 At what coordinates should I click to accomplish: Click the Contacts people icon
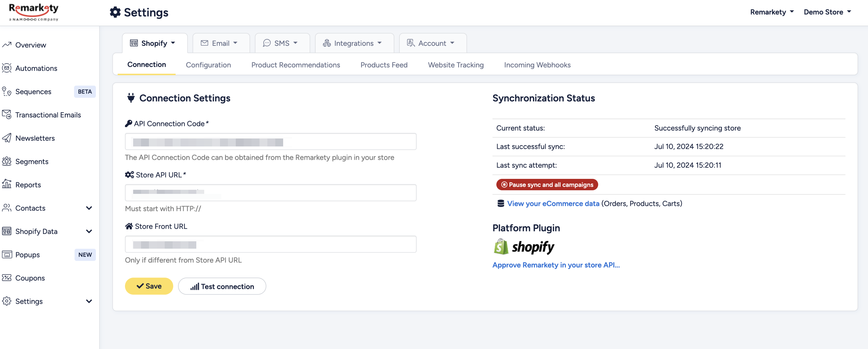pos(7,207)
